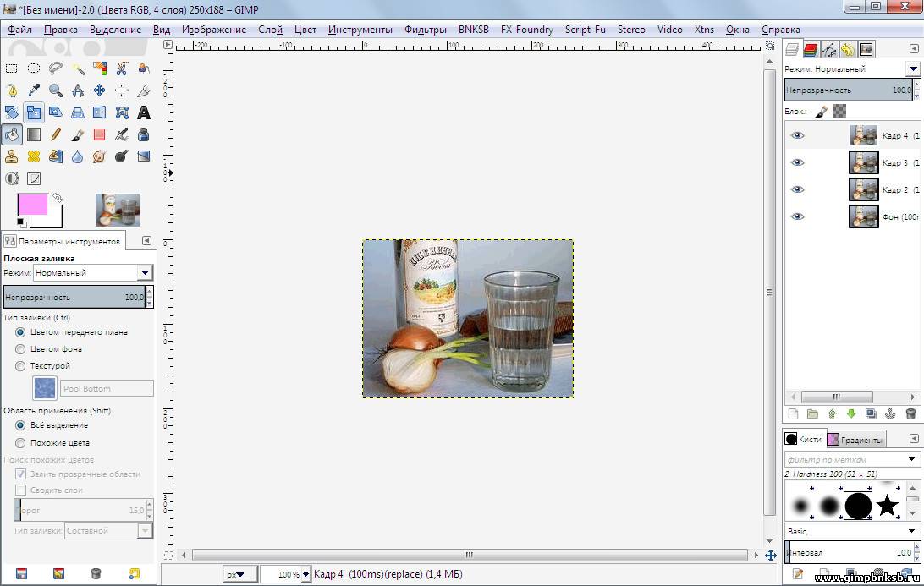
Task: Toggle lock alpha channel checkerboard icon
Action: (x=839, y=111)
